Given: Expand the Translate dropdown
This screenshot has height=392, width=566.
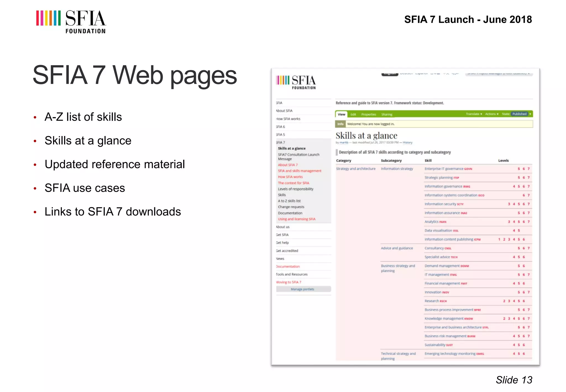Looking at the screenshot, I should tap(474, 114).
